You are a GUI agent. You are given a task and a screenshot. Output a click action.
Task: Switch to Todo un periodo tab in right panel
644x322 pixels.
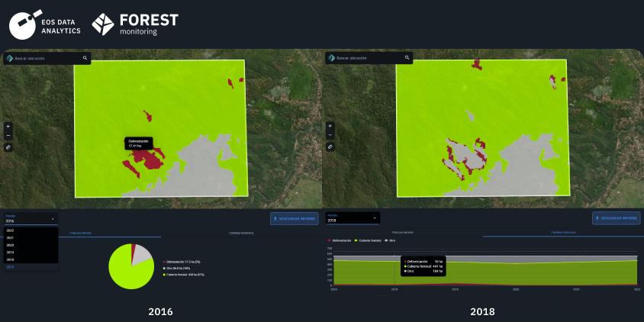403,232
